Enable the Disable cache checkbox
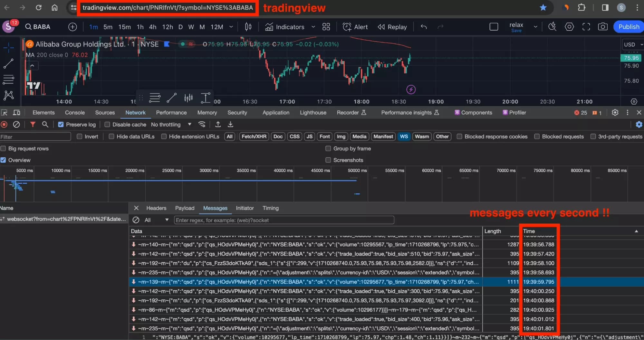 [x=107, y=124]
